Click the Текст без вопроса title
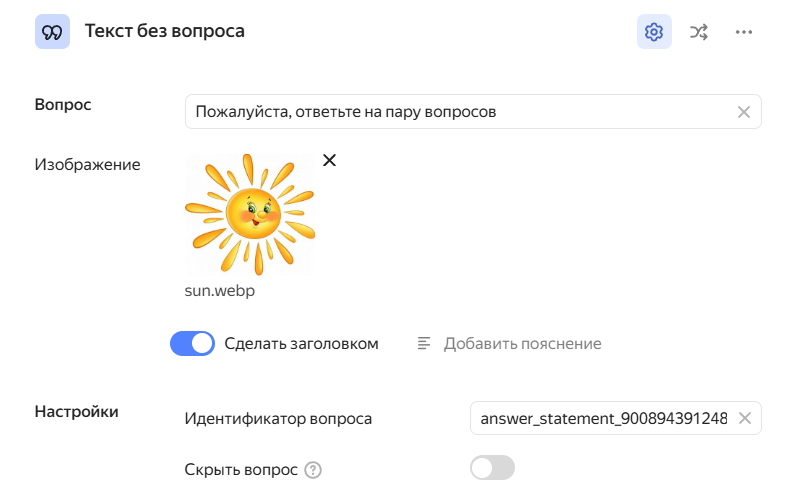792x494 pixels. [x=165, y=32]
